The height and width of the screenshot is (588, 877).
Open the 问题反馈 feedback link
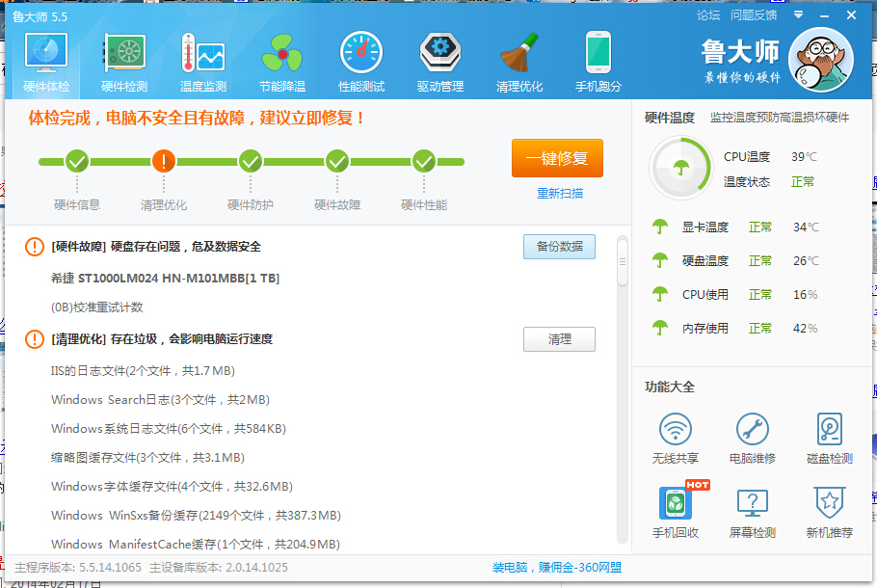[x=754, y=15]
